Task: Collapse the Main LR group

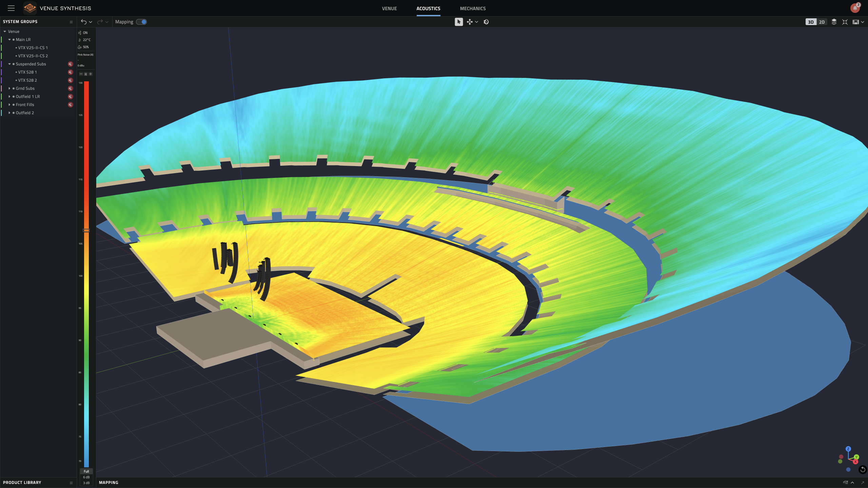Action: pyautogui.click(x=9, y=40)
